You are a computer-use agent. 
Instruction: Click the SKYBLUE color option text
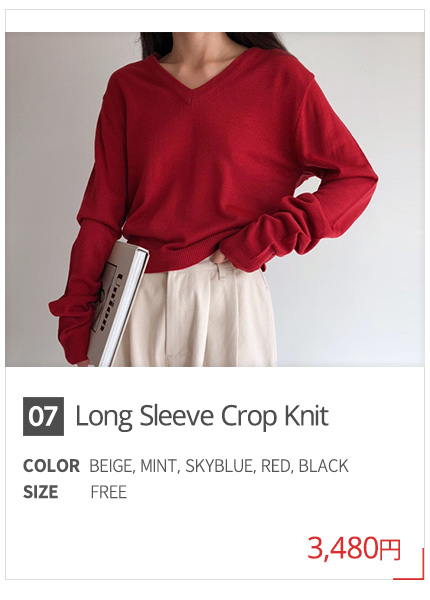220,466
